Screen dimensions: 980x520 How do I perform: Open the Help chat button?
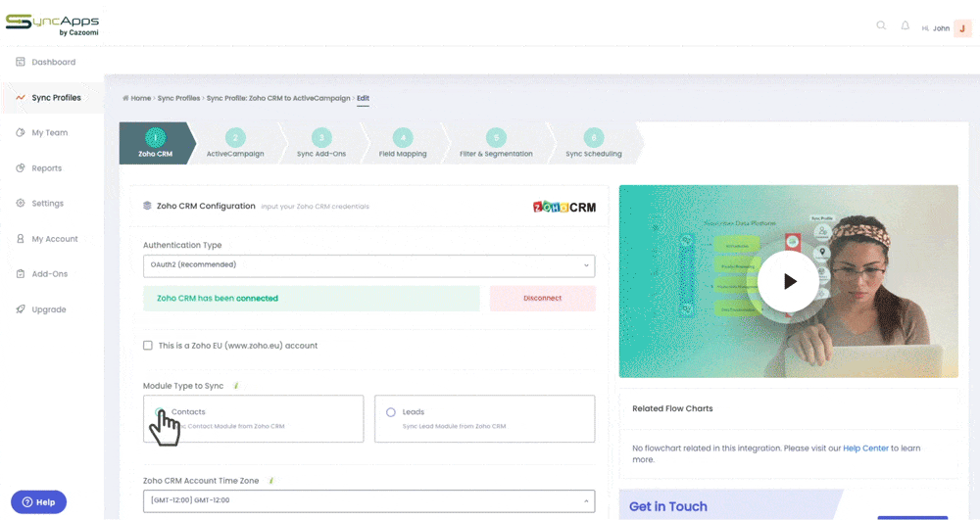[39, 502]
